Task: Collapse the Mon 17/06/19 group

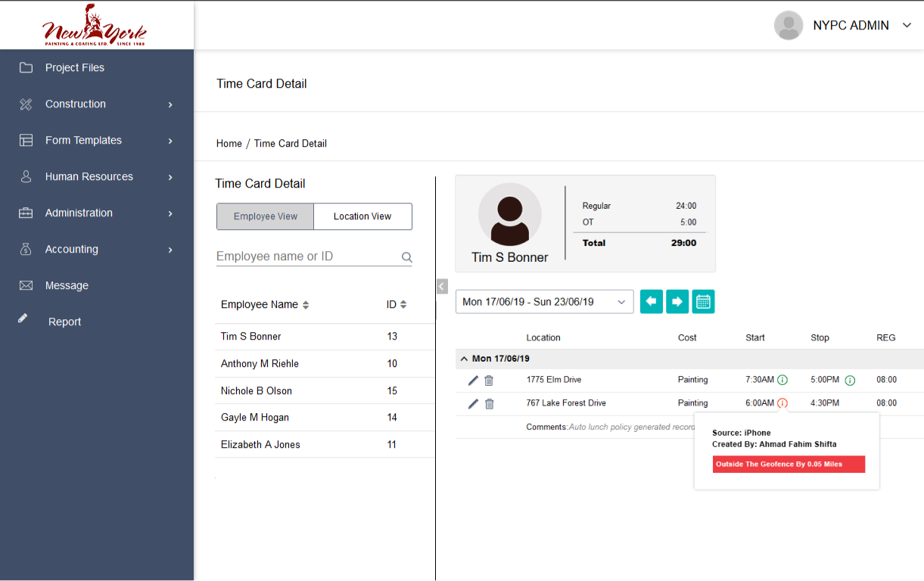Action: tap(464, 359)
